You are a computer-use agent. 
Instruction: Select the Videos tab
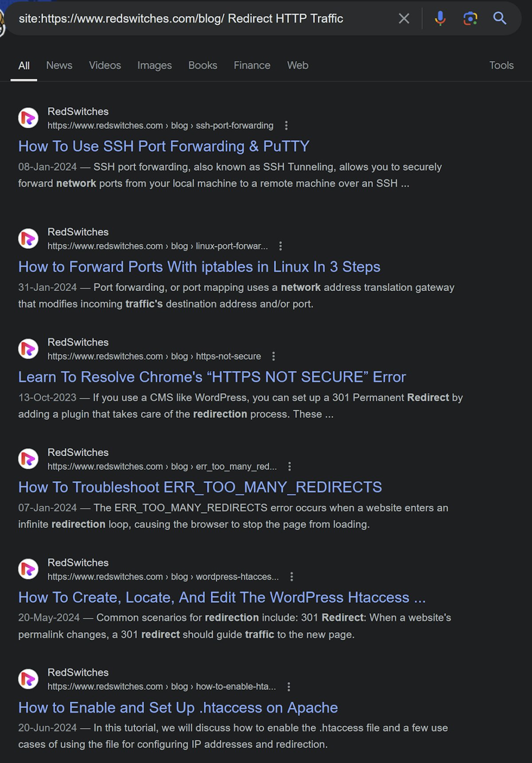point(105,65)
